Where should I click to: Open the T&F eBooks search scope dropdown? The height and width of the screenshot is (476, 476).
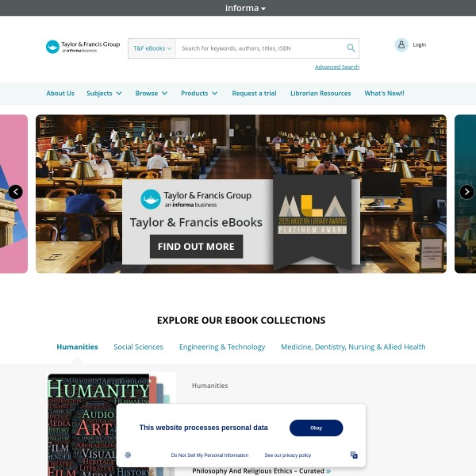[x=152, y=48]
